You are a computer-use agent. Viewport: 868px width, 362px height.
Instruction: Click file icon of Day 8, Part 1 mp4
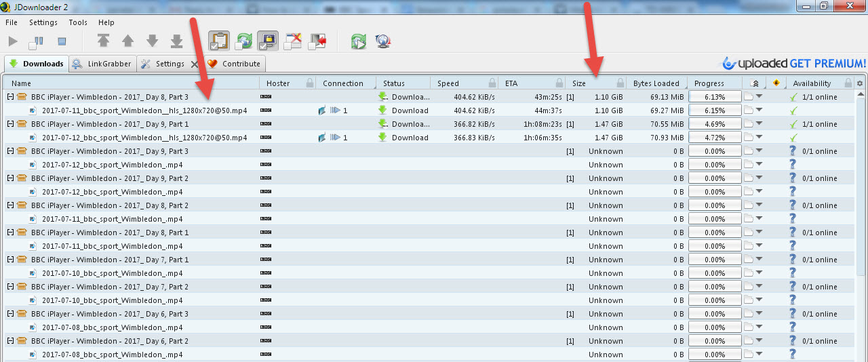pos(32,246)
